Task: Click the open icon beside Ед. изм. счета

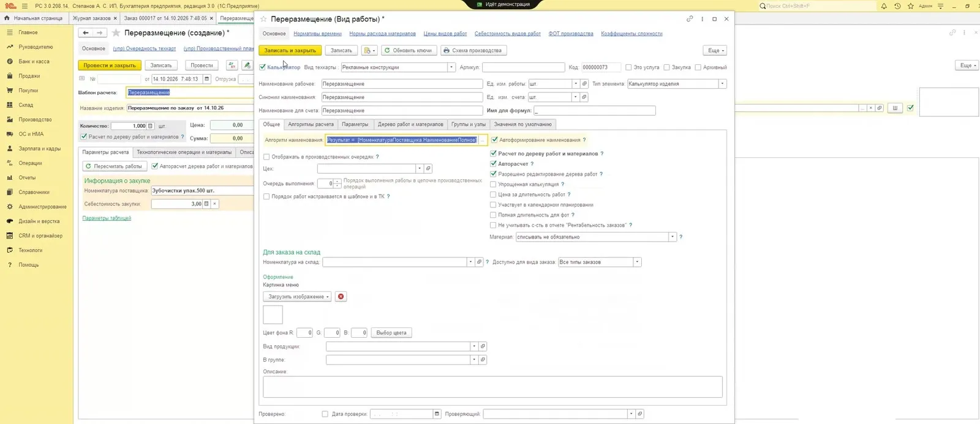Action: pos(584,97)
